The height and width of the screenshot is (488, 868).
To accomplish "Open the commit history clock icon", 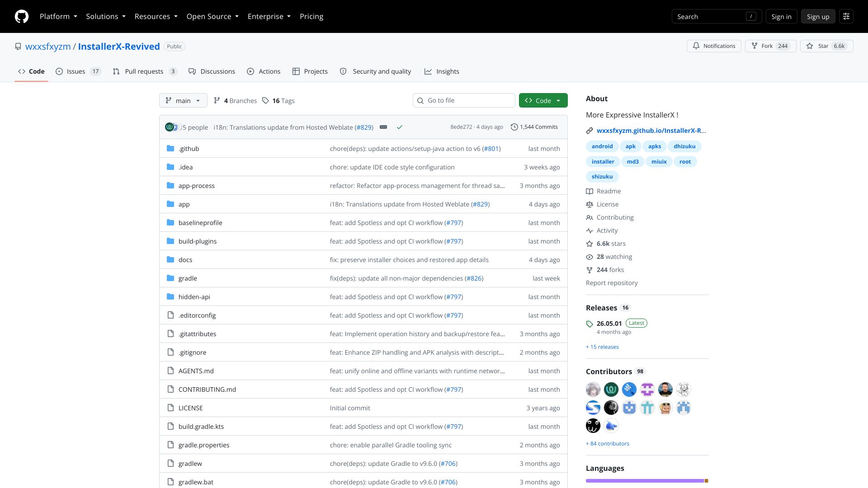I will coord(514,127).
